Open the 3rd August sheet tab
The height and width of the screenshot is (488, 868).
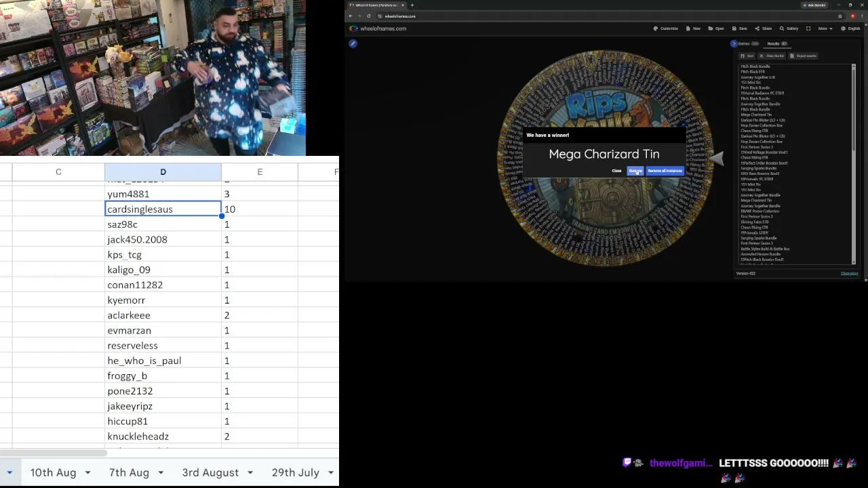click(210, 472)
